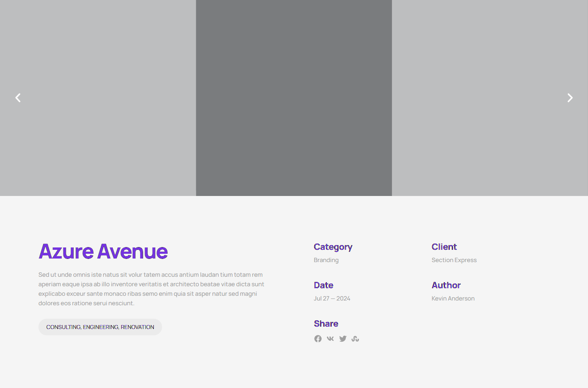Click the Section Express client name
Screen dimensions: 588x388
(x=454, y=260)
